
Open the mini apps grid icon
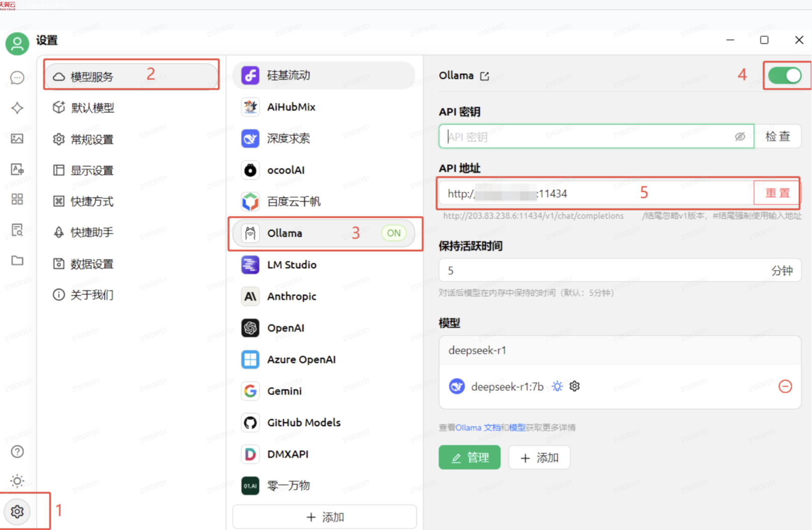[x=17, y=199]
